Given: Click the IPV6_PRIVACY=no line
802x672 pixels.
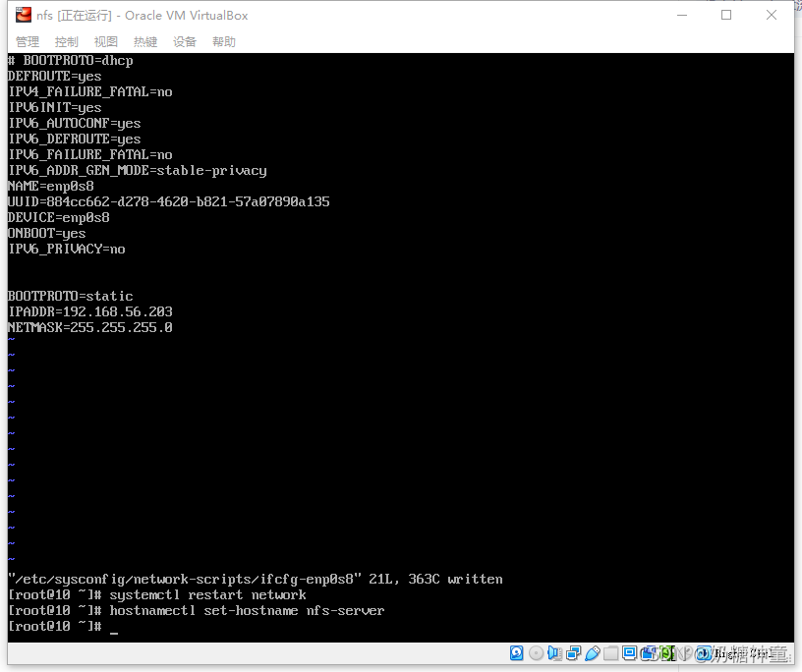Looking at the screenshot, I should point(67,250).
